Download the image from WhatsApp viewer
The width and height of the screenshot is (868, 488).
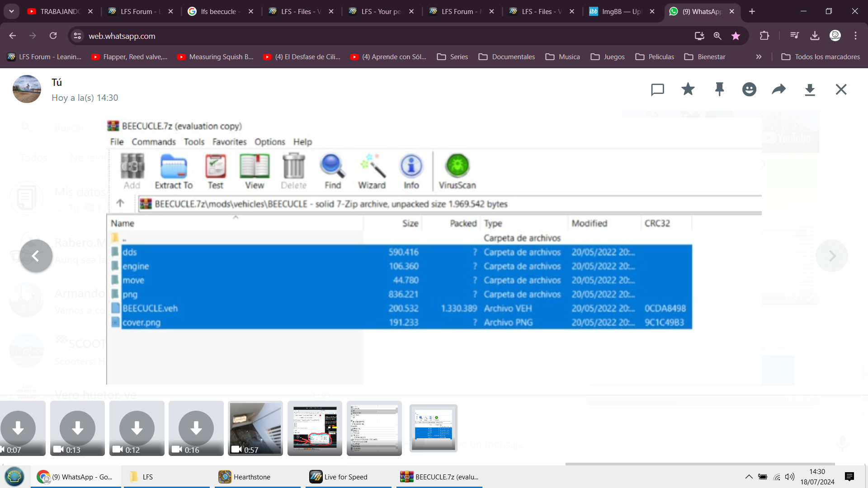[810, 89]
